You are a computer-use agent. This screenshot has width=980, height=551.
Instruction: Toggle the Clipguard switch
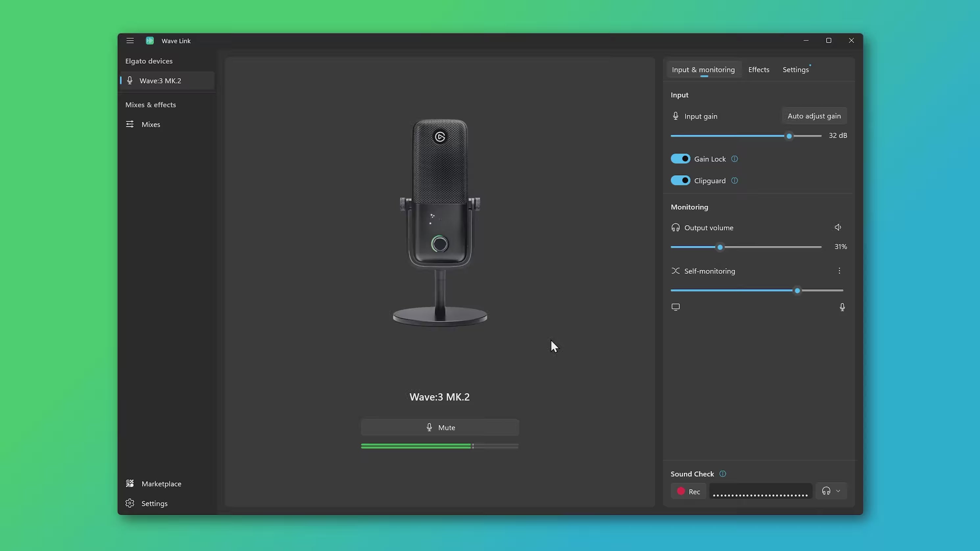(680, 180)
